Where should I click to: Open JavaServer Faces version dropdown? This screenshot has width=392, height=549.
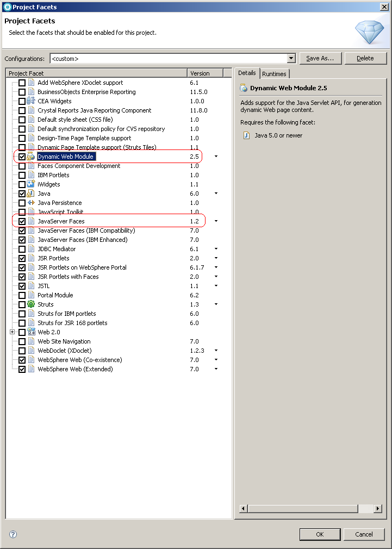pyautogui.click(x=216, y=221)
